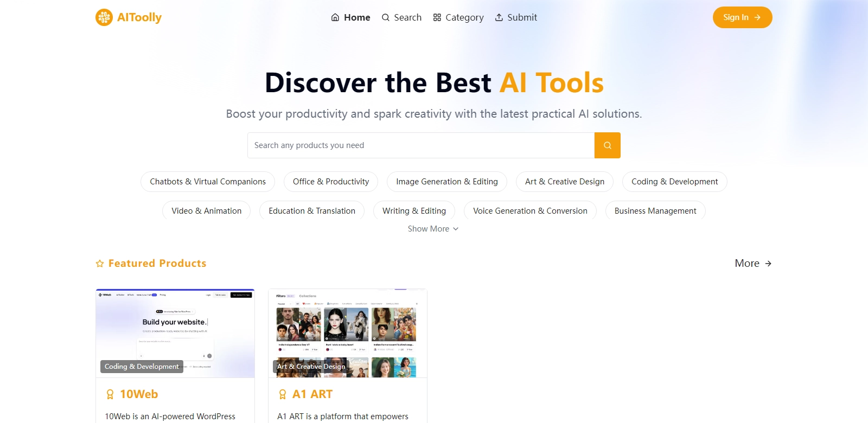Select Office & Productivity category chip

point(331,182)
